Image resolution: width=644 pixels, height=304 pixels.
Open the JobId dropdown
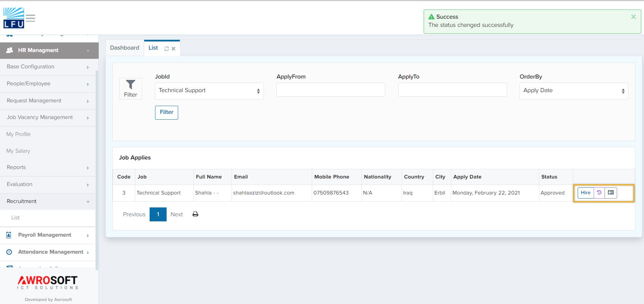(x=209, y=91)
